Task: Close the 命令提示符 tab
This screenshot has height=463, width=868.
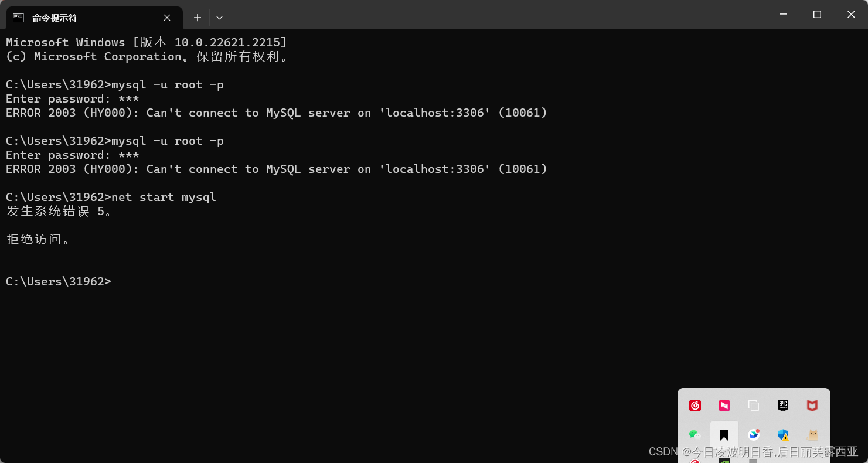Action: (x=166, y=18)
